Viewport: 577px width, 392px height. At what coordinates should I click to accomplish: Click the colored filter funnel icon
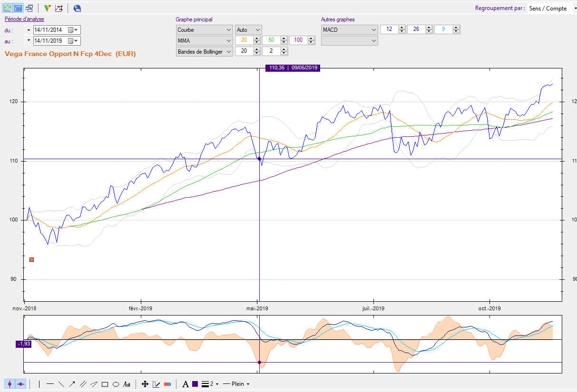47,8
